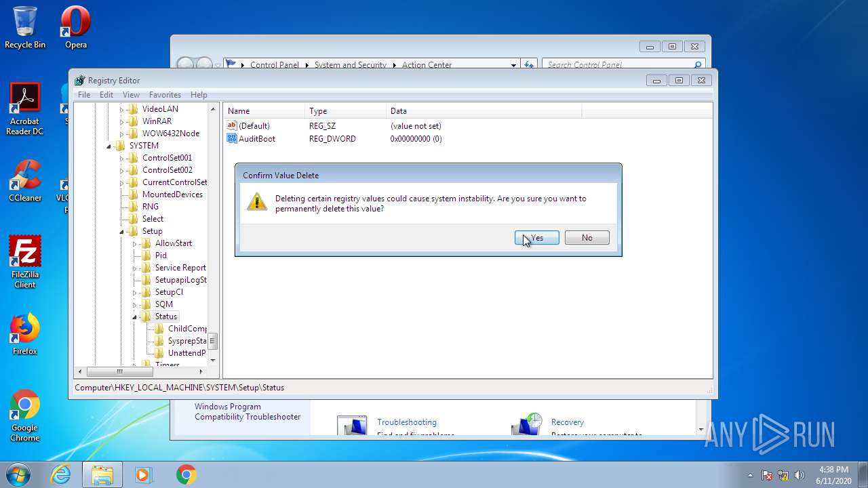This screenshot has height=488, width=868.
Task: Open the View menu in Registry Editor
Action: tap(131, 95)
